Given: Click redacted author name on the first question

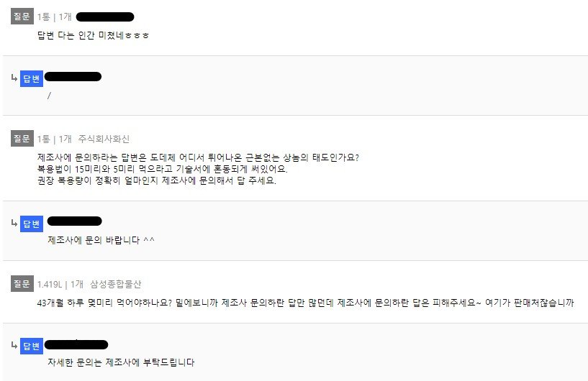Looking at the screenshot, I should coord(104,17).
